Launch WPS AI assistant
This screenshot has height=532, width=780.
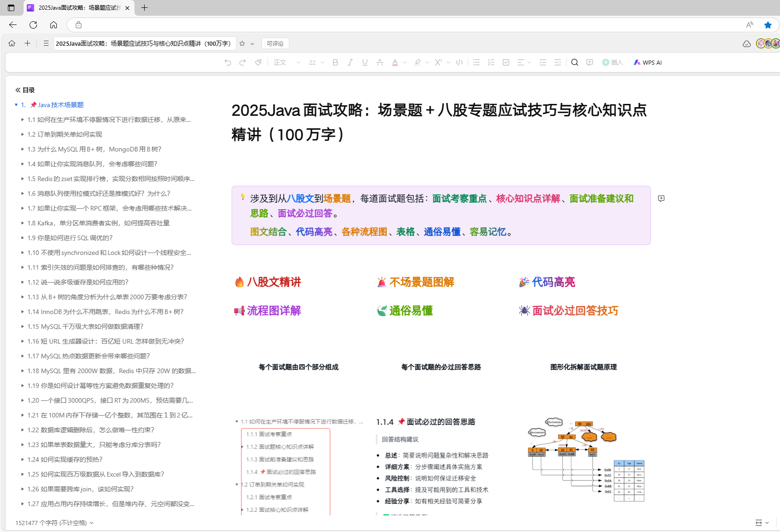click(648, 62)
